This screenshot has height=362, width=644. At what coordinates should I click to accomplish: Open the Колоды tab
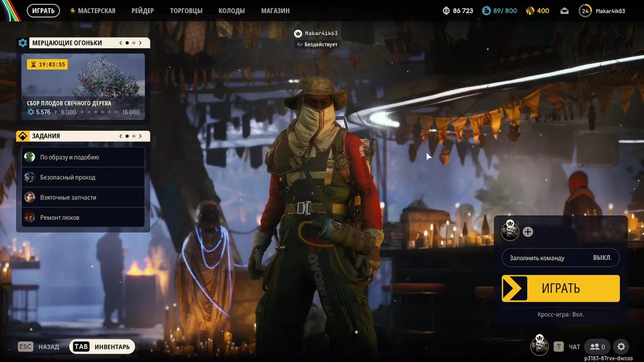(231, 11)
